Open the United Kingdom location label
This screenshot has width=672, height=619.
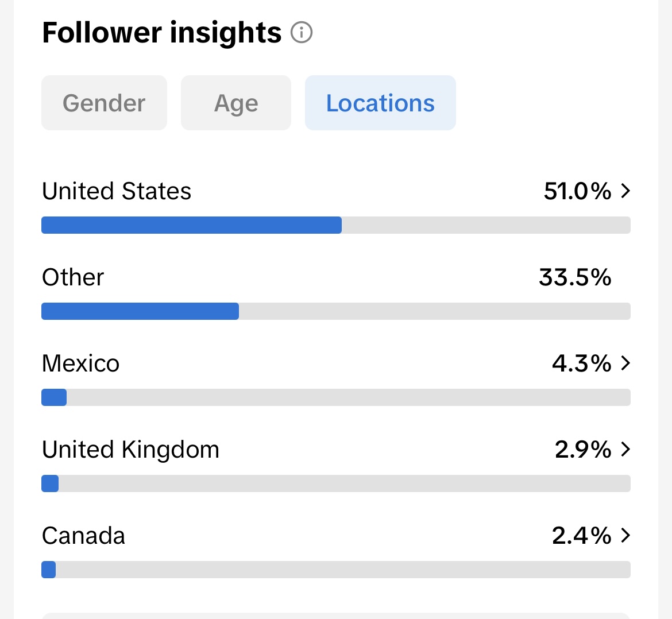(131, 450)
